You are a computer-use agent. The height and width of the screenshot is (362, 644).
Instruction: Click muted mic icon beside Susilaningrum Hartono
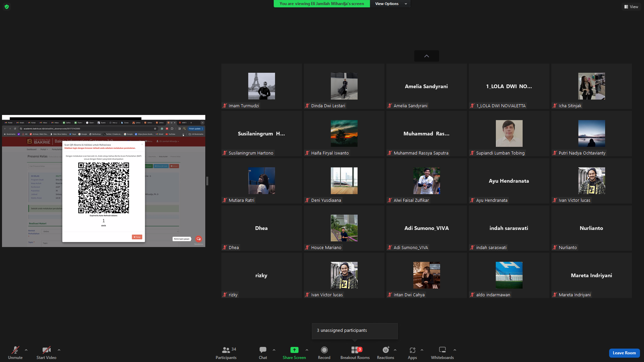[x=225, y=153]
